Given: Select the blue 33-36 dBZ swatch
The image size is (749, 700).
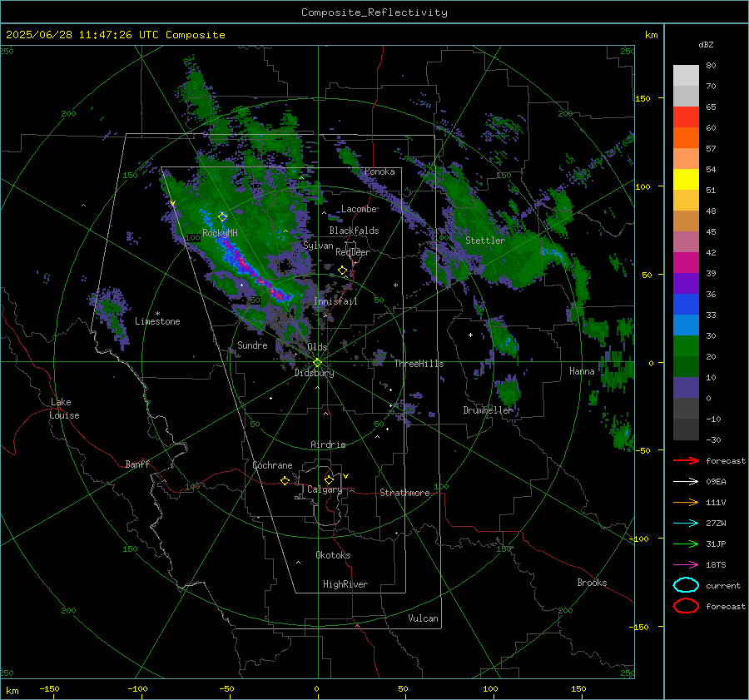Looking at the screenshot, I should coord(686,305).
